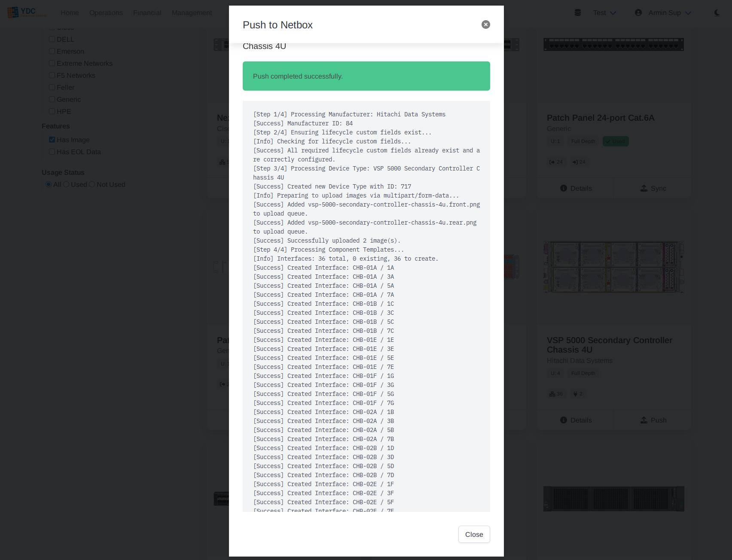Uncheck the Has Image feature checkbox

[x=52, y=140]
